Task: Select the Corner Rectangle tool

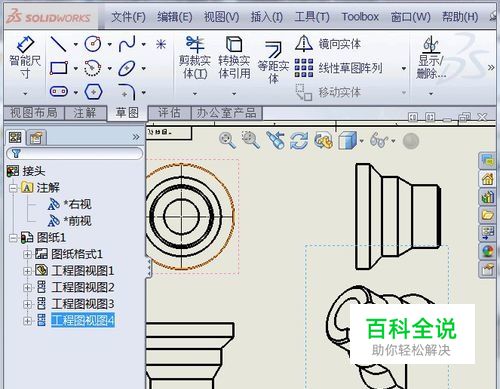Action: [x=59, y=68]
